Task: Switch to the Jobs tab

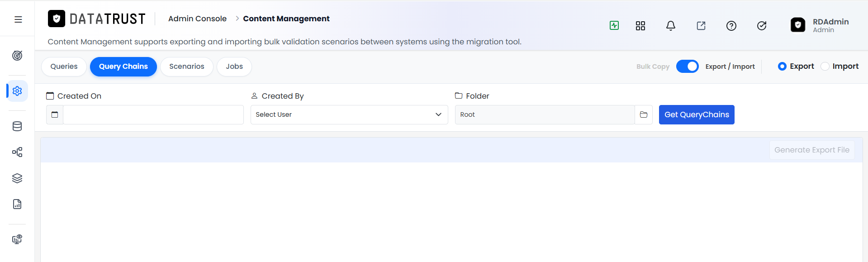Action: click(x=234, y=67)
